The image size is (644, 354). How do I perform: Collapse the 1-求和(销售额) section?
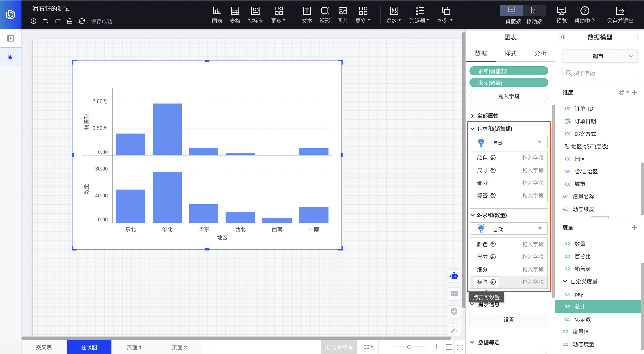473,129
